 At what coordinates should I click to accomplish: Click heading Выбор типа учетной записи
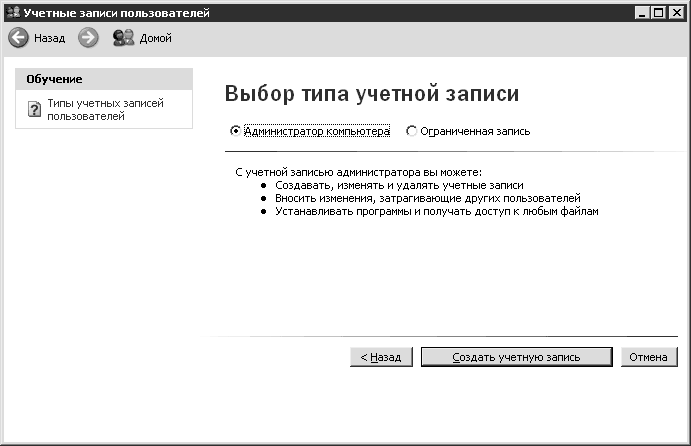click(372, 93)
